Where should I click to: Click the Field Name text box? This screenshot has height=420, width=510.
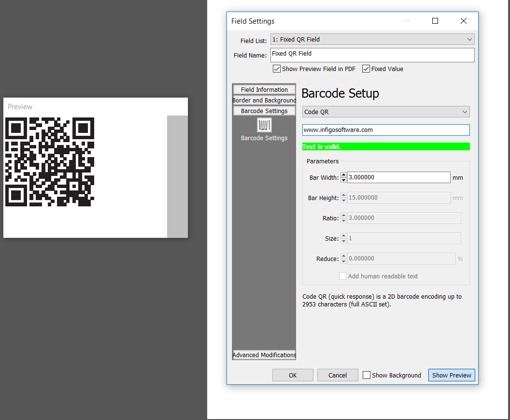click(372, 55)
